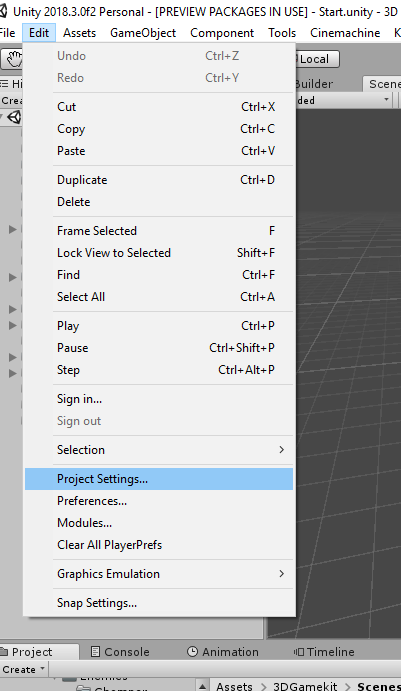Select Frame Selected menu entry

point(159,231)
